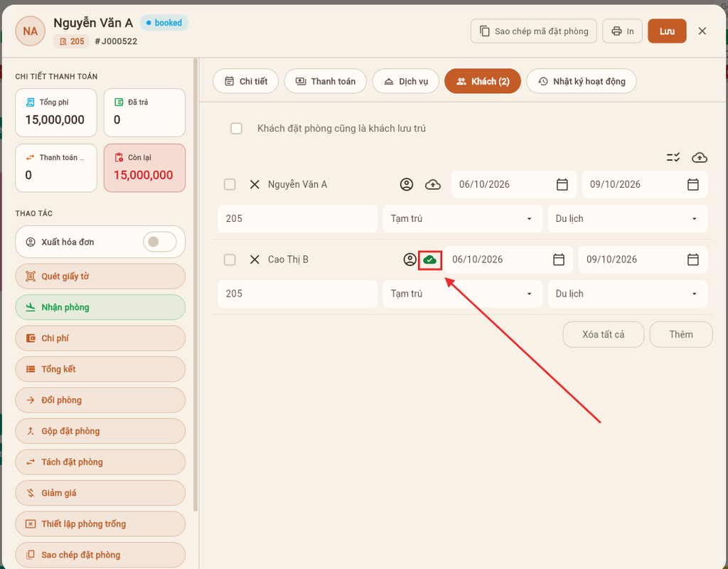Open Quét giấy tờ document scan
The width and height of the screenshot is (728, 569).
click(100, 277)
